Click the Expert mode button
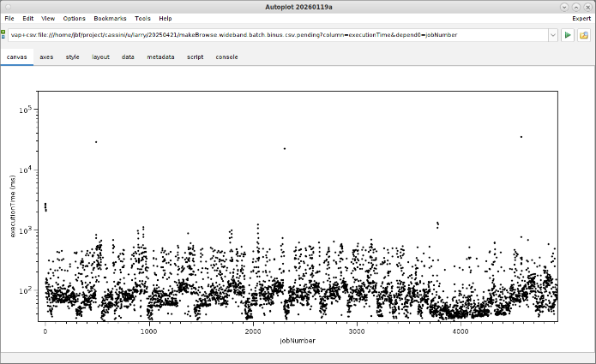 point(581,18)
